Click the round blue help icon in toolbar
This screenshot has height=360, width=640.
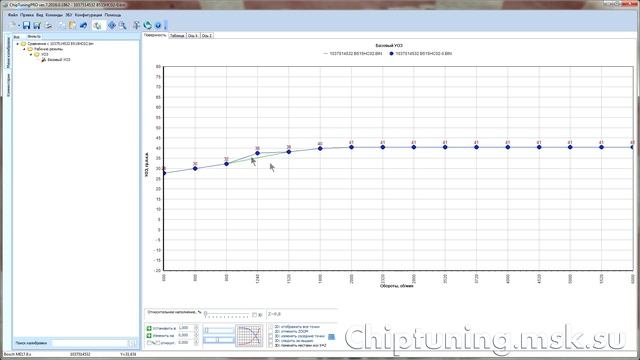click(x=158, y=25)
